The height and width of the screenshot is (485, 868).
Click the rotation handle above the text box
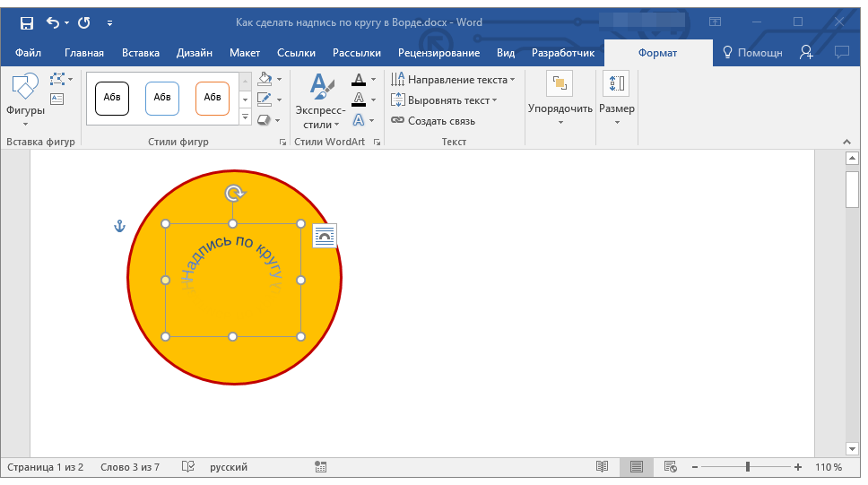(233, 193)
